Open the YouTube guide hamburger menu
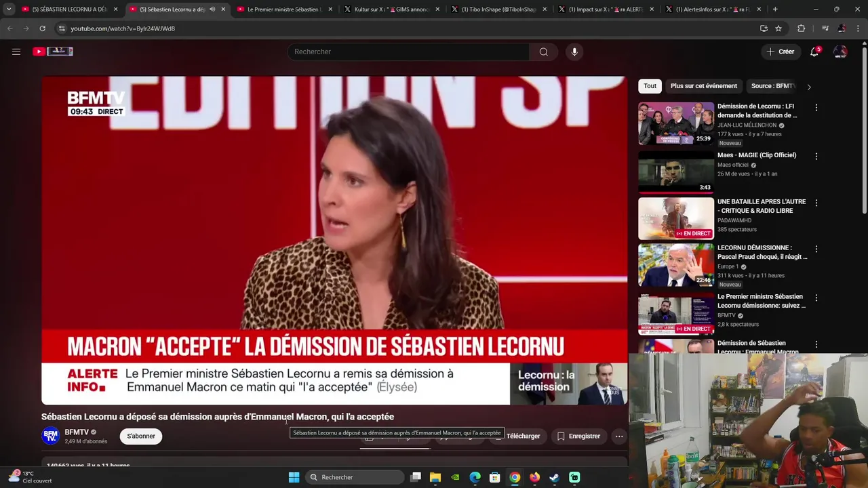868x488 pixels. coord(16,52)
